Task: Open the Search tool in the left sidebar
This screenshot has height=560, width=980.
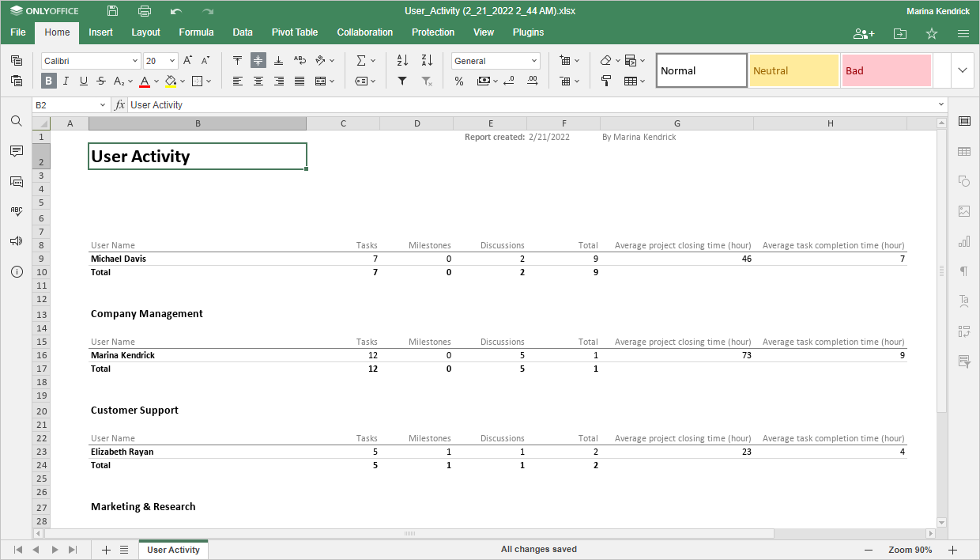Action: (16, 122)
